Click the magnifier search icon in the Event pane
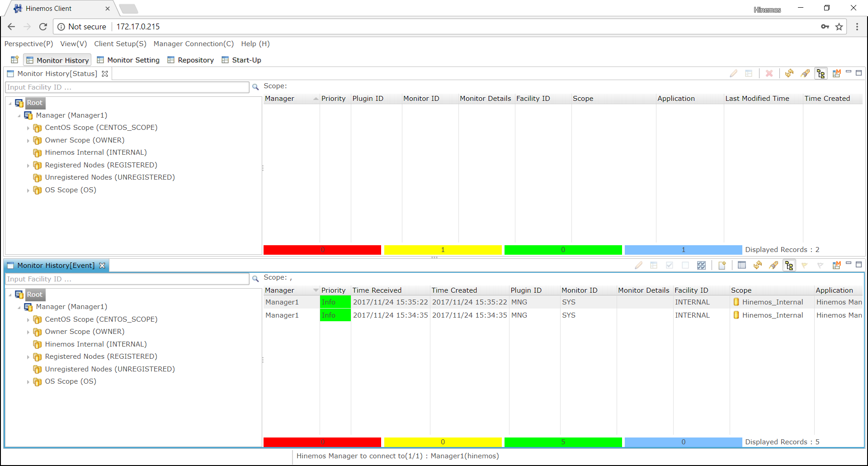 point(255,279)
